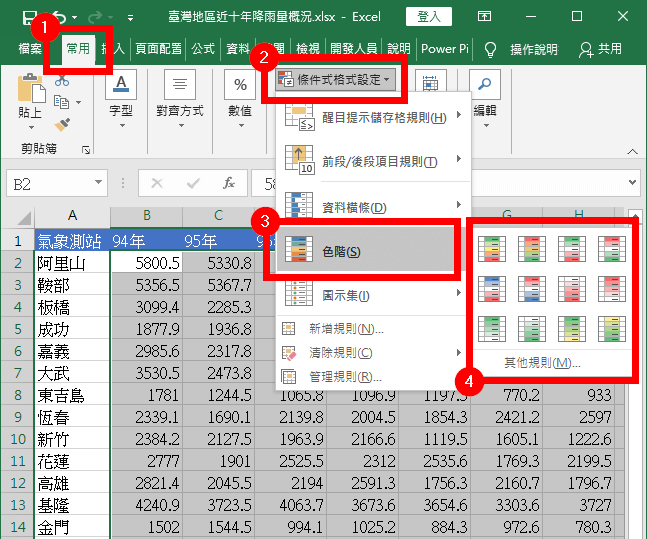
Task: Apply the Green-White color scale
Action: (491, 329)
